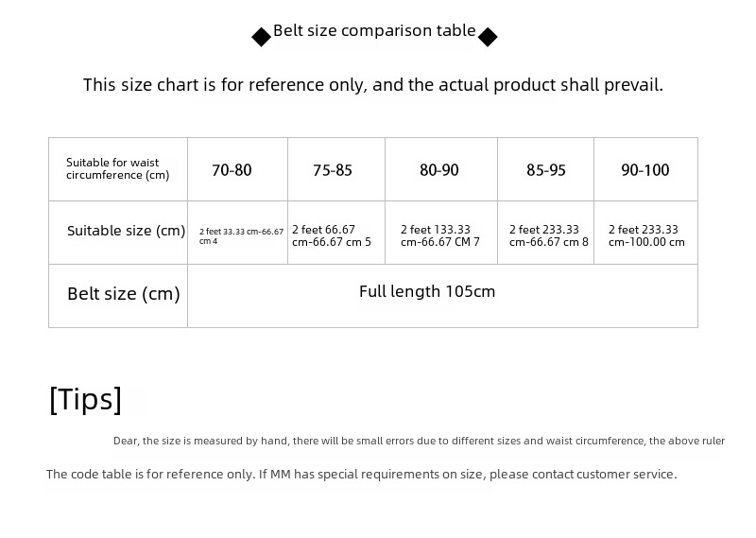756x538 pixels.
Task: Click the '[Tips]' heading
Action: pos(85,399)
